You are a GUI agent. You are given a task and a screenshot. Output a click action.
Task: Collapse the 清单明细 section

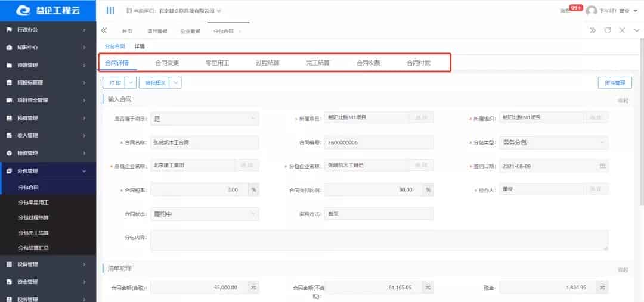(x=623, y=270)
